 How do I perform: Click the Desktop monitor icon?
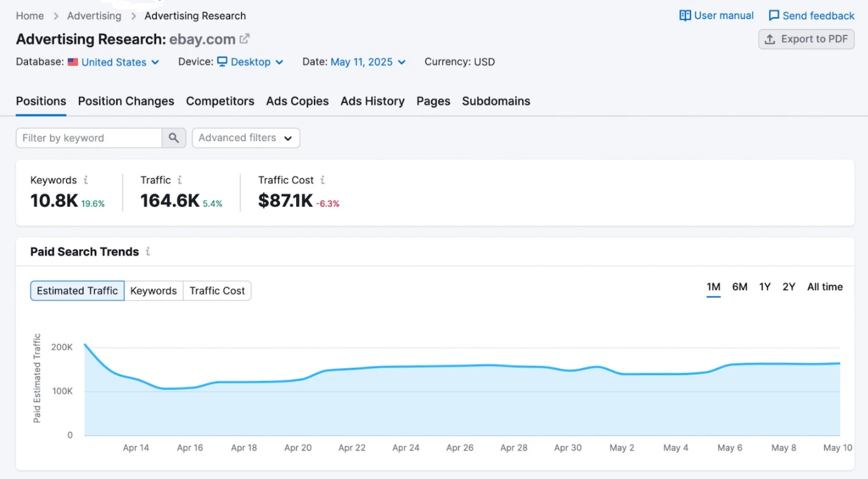pyautogui.click(x=222, y=62)
